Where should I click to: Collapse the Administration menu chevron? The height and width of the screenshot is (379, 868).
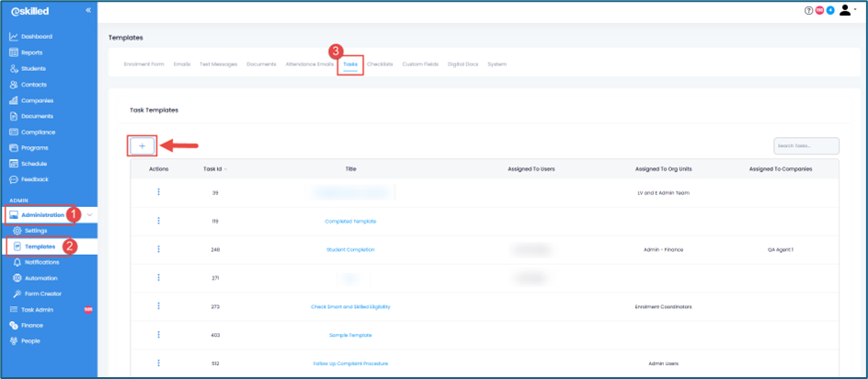(89, 214)
